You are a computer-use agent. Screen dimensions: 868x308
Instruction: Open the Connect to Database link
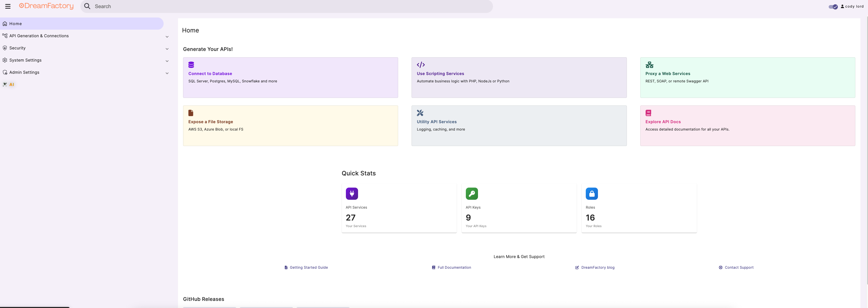tap(210, 74)
